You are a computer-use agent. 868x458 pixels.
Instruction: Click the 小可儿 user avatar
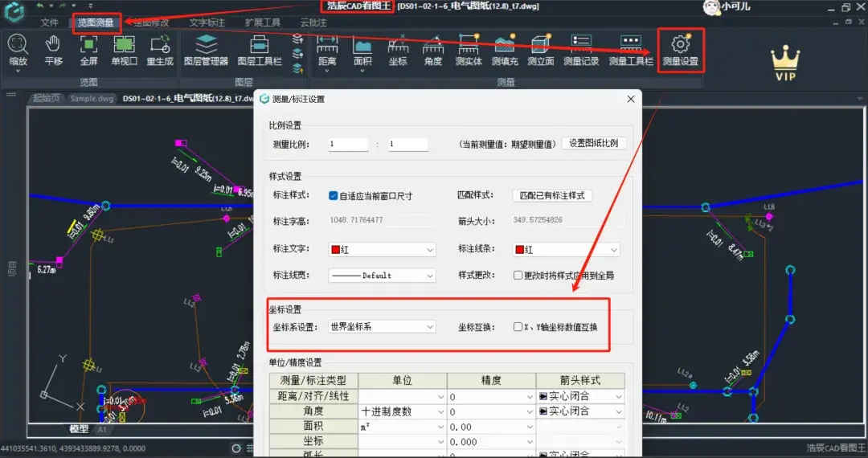point(710,6)
